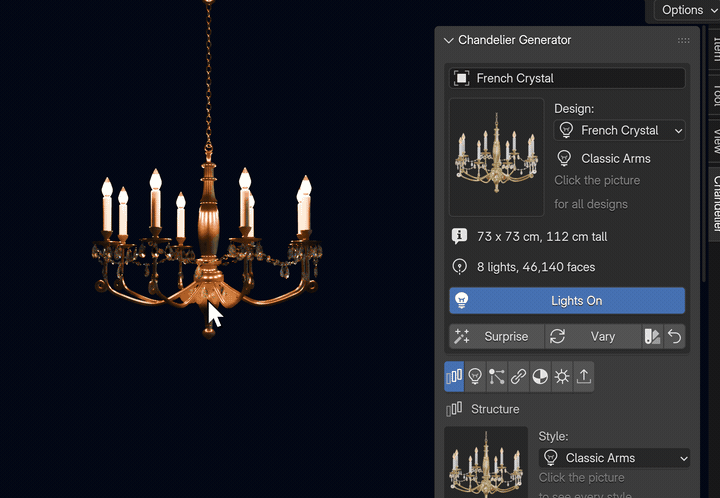Select the export upload tab icon

click(x=584, y=377)
